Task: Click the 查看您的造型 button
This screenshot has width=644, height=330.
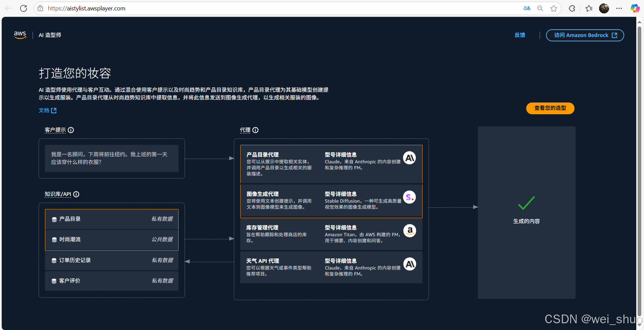Action: (x=550, y=108)
